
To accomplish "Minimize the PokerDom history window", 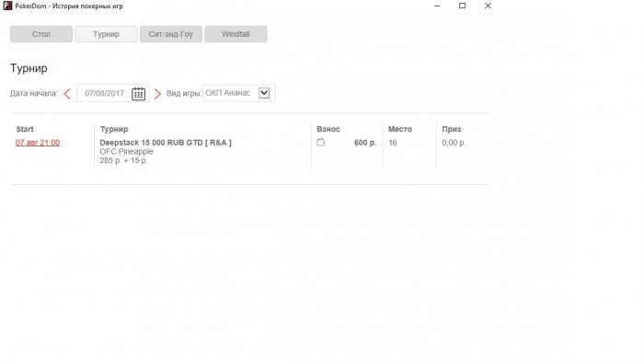I will 437,6.
